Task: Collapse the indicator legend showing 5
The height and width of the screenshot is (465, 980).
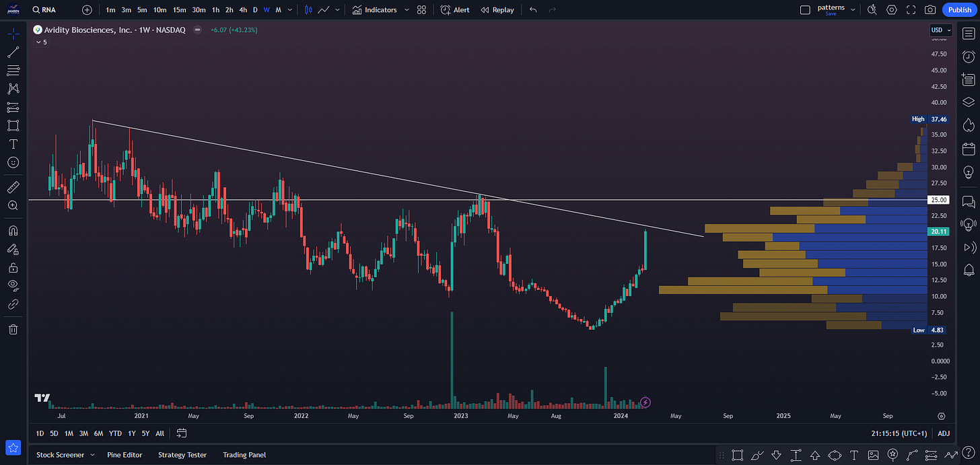Action: click(41, 42)
